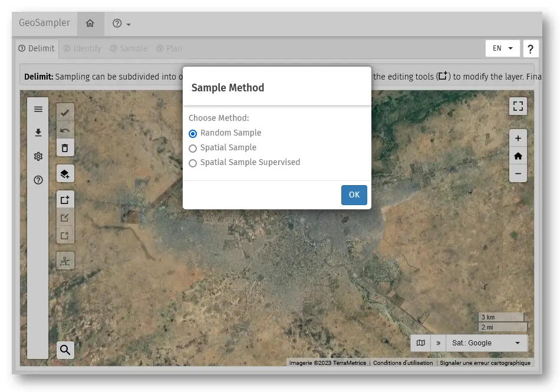This screenshot has height=392, width=560.
Task: Switch to the Delimit tab
Action: [37, 48]
